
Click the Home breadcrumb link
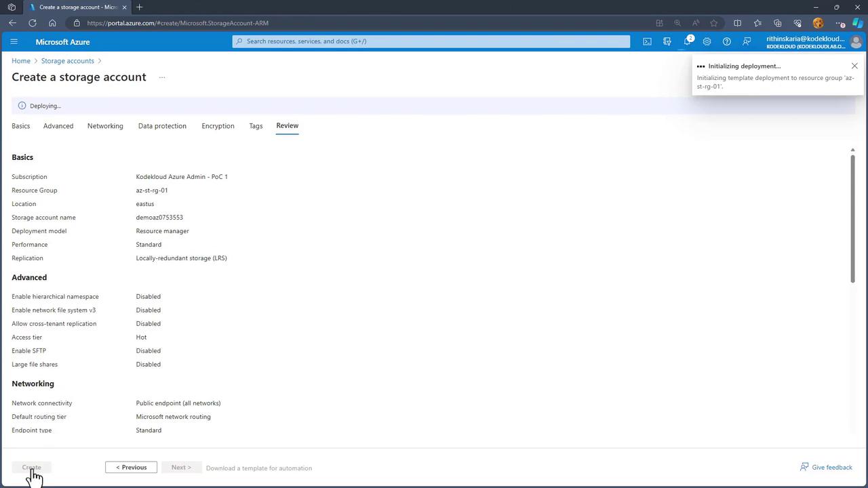click(x=21, y=61)
